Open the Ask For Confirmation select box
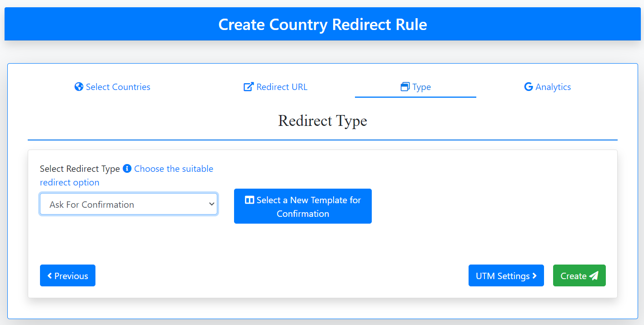Viewport: 644px width, 325px height. [123, 205]
